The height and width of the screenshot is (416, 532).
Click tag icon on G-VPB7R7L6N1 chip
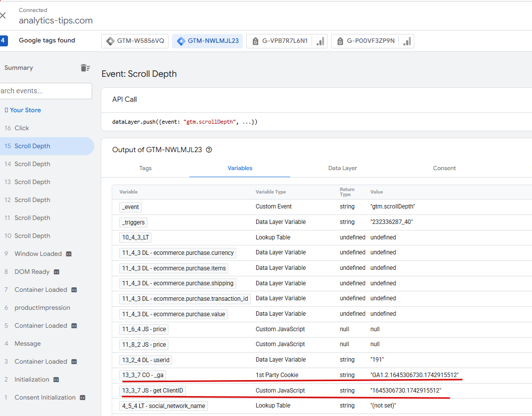(x=255, y=41)
